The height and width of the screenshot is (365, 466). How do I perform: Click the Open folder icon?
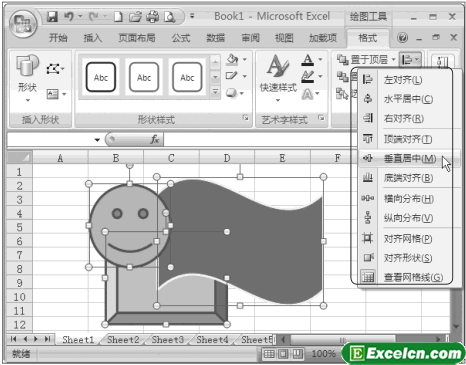[135, 17]
